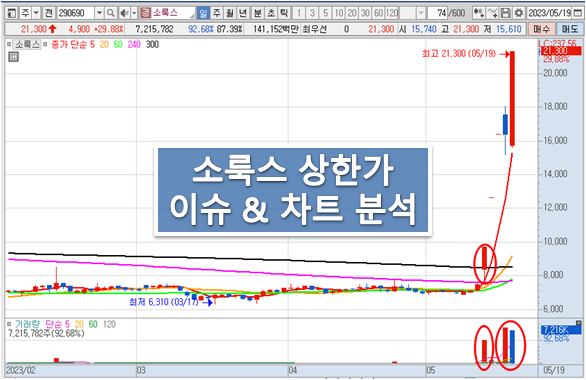Switch to the 년 yearly chart period
This screenshot has width=586, height=380.
point(243,13)
